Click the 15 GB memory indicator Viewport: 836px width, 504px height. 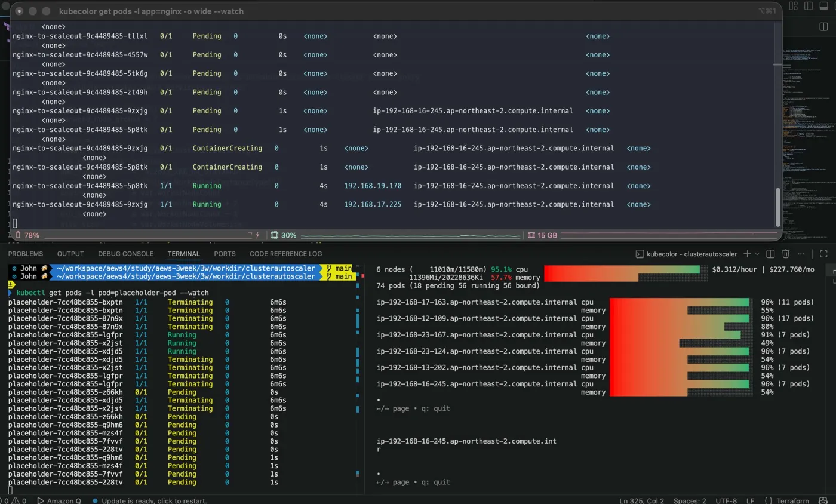pos(542,235)
